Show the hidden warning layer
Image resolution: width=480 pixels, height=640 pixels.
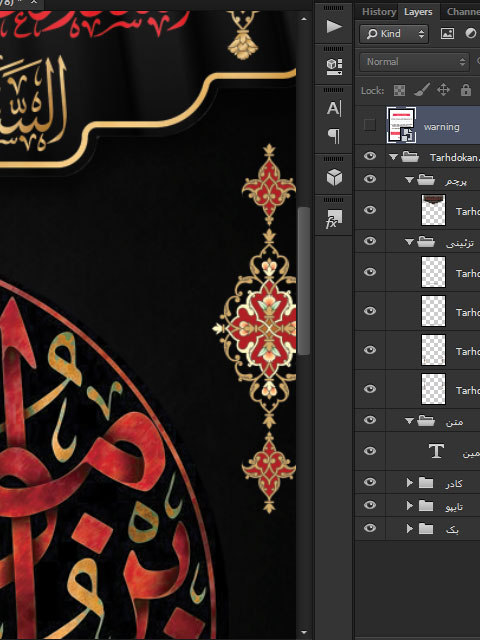[370, 125]
